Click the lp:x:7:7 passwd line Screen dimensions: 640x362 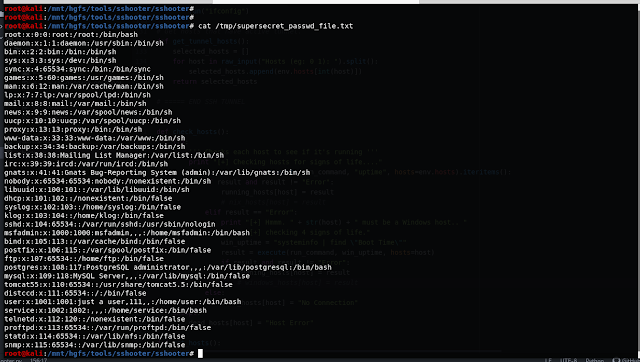point(77,95)
